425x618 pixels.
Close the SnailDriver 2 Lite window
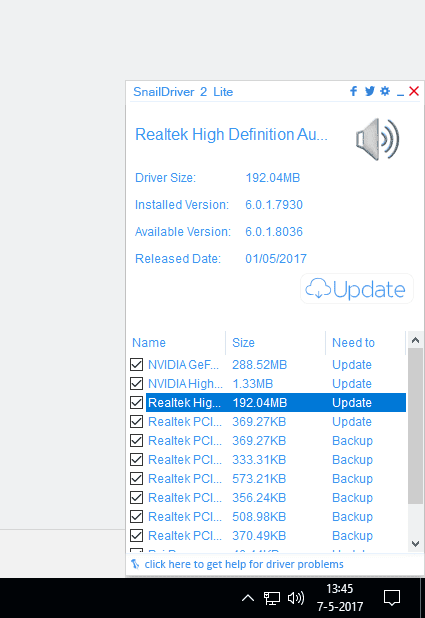[414, 91]
